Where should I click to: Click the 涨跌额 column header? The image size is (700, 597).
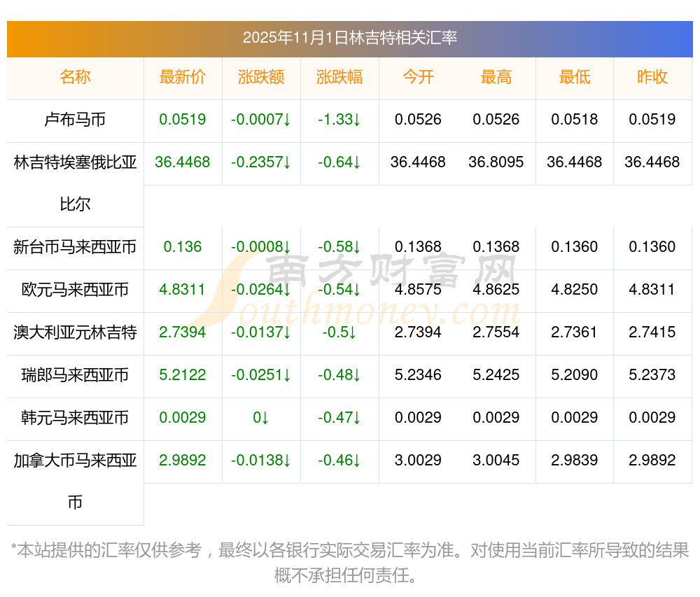click(261, 77)
